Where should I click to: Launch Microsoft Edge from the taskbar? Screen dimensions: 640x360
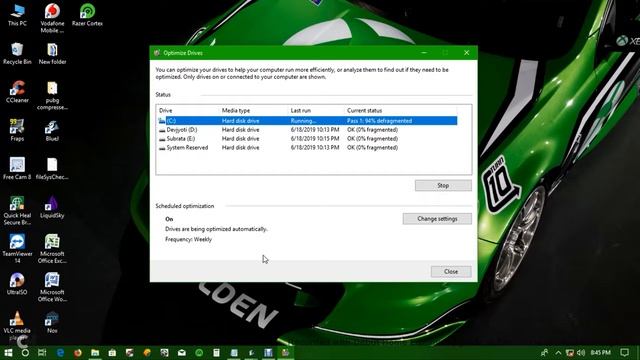[60, 353]
